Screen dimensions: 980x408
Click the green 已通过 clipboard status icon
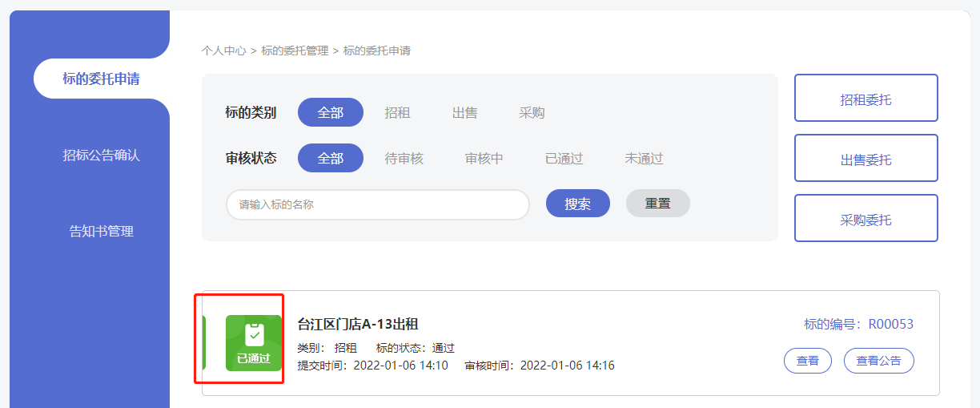click(x=253, y=342)
